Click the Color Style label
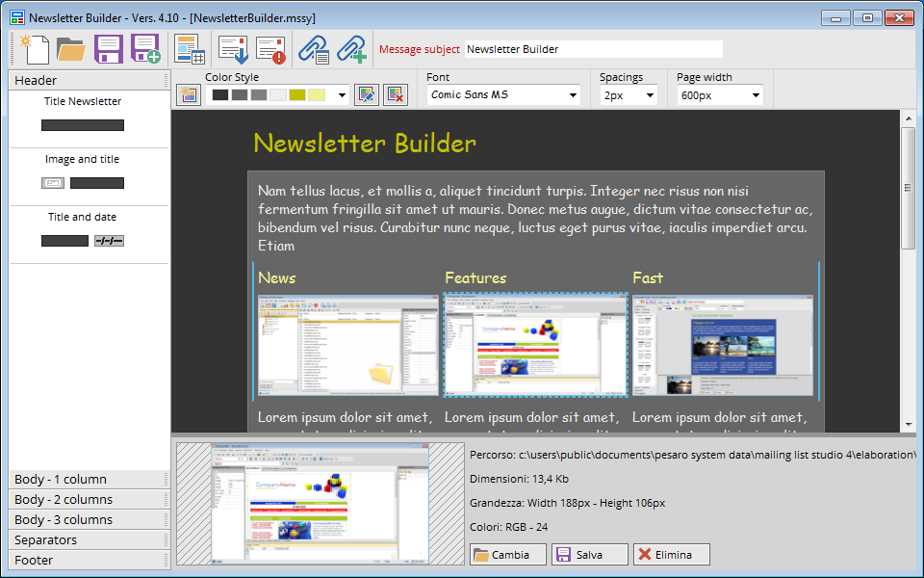924x578 pixels. 232,77
